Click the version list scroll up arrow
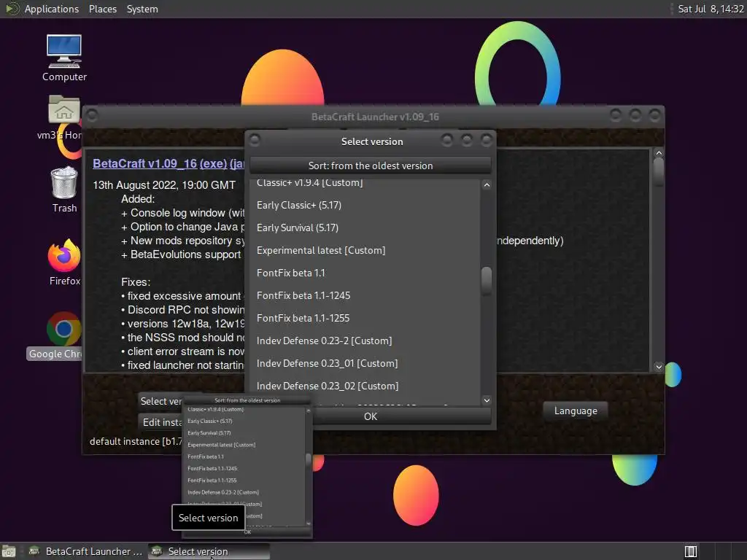 [487, 185]
